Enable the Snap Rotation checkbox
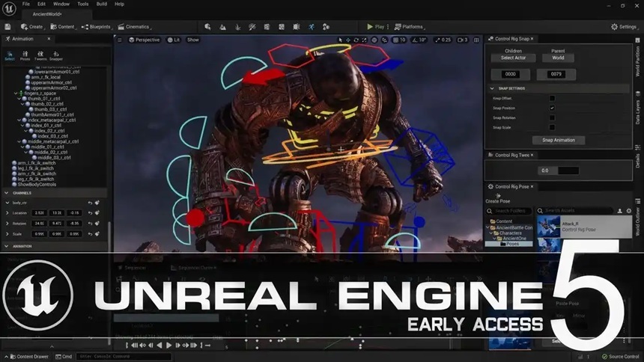Image resolution: width=644 pixels, height=362 pixels. point(552,117)
